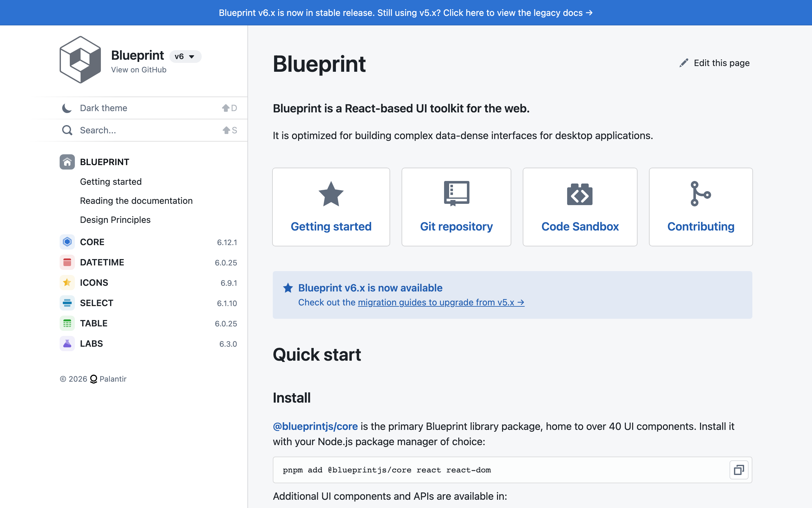Click the Palantir logo in footer
Screen dimensions: 812x508
(94, 379)
